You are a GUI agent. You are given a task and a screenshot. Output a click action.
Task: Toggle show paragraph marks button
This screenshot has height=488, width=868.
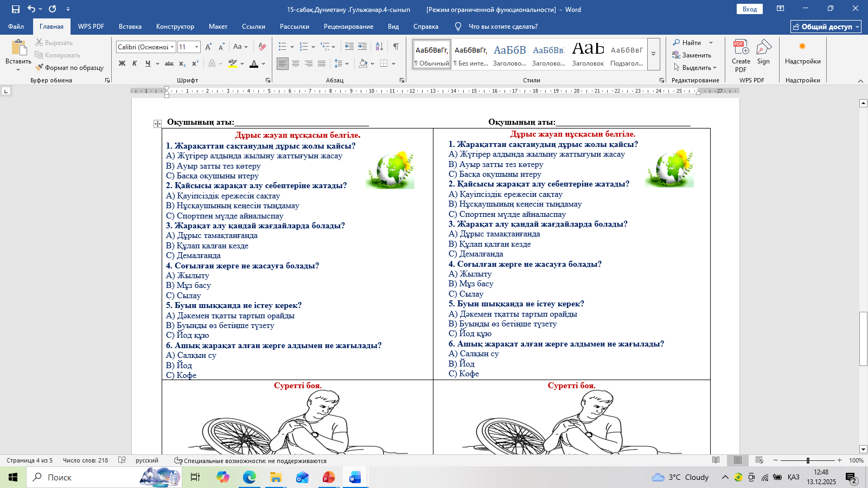tap(396, 47)
